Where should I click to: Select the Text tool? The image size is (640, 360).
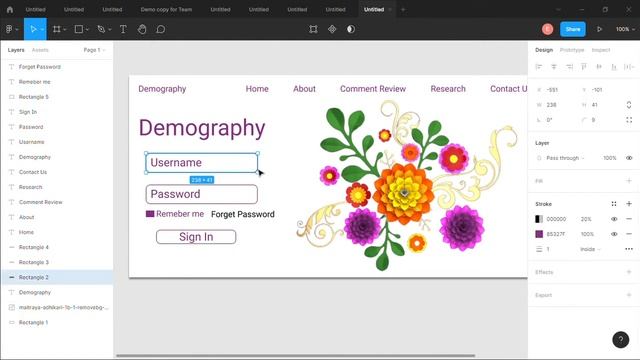(123, 29)
